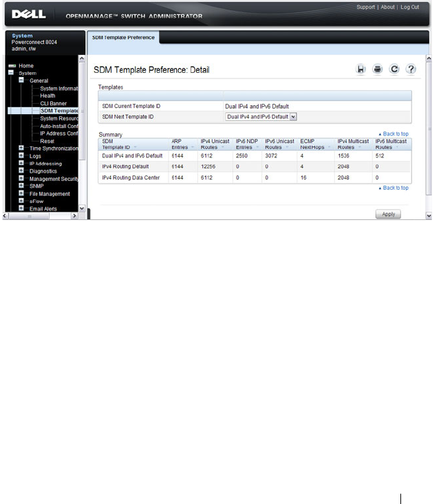441x504 pixels.
Task: Sort by IPv6 Multicast Routes column
Action: (391, 144)
